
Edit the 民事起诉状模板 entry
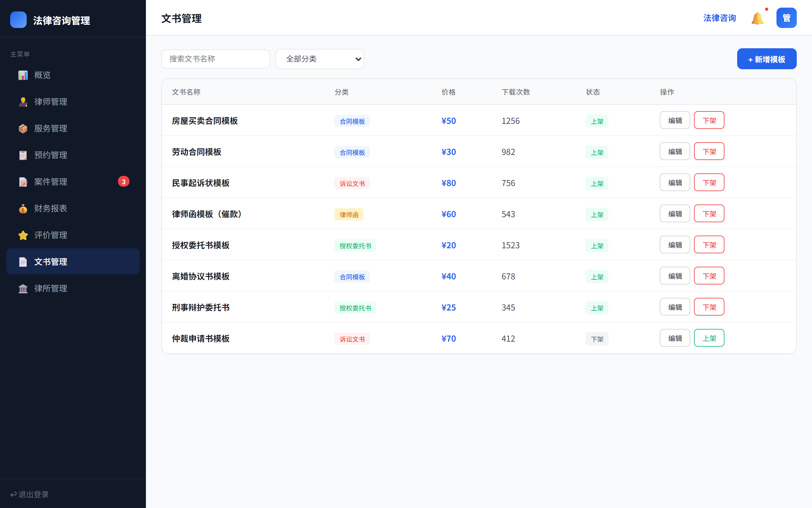[674, 183]
